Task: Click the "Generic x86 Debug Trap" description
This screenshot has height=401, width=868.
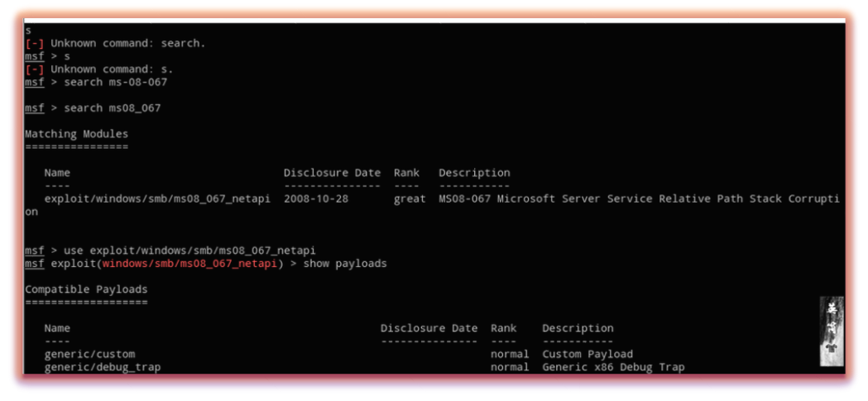Action: pyautogui.click(x=613, y=367)
